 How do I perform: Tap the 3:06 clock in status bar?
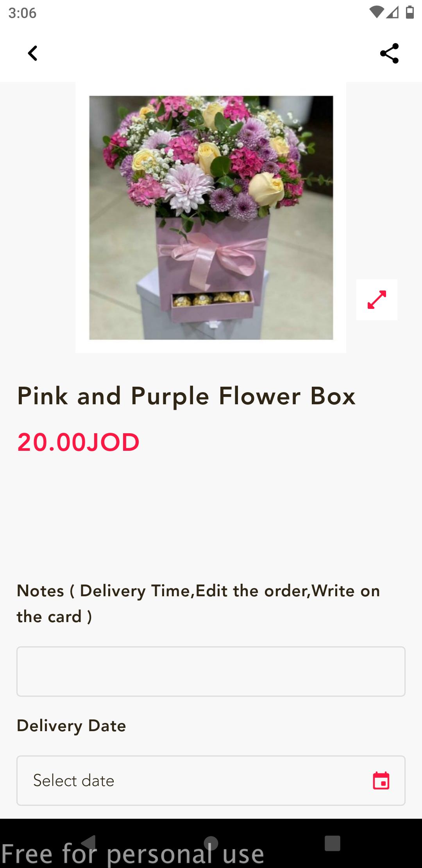point(22,13)
